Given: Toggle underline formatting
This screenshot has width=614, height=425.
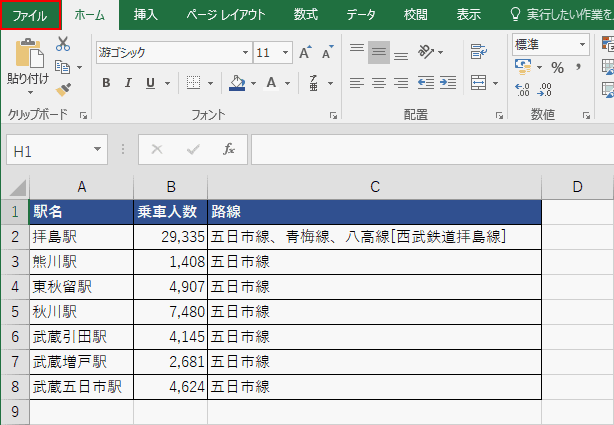Looking at the screenshot, I should [150, 83].
